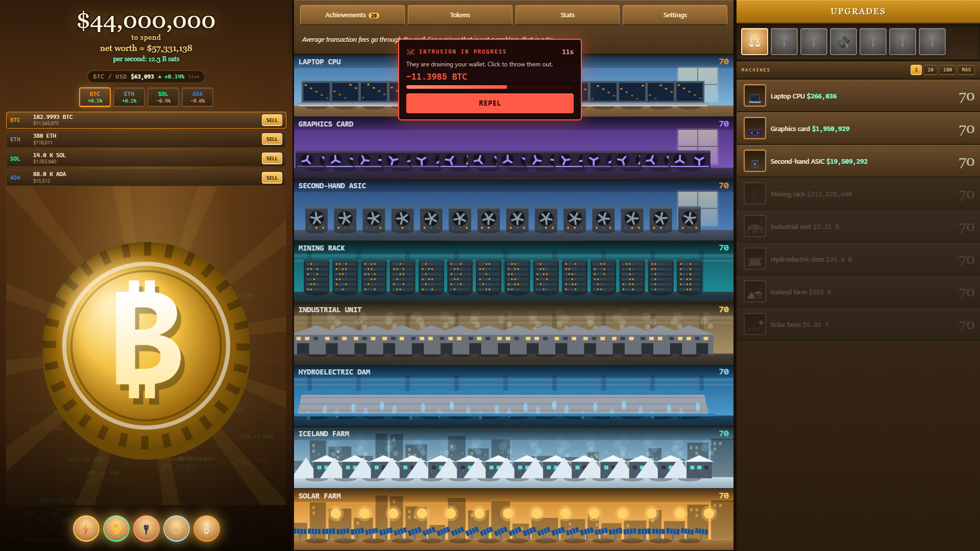Viewport: 980px width, 551px height.
Task: Activate the power plug power-up
Action: pos(146,529)
